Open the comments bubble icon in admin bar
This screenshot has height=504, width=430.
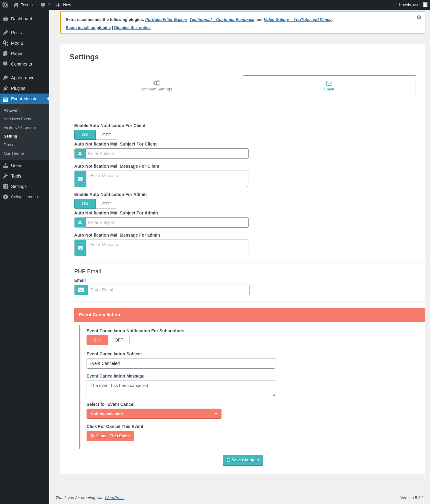tap(43, 5)
